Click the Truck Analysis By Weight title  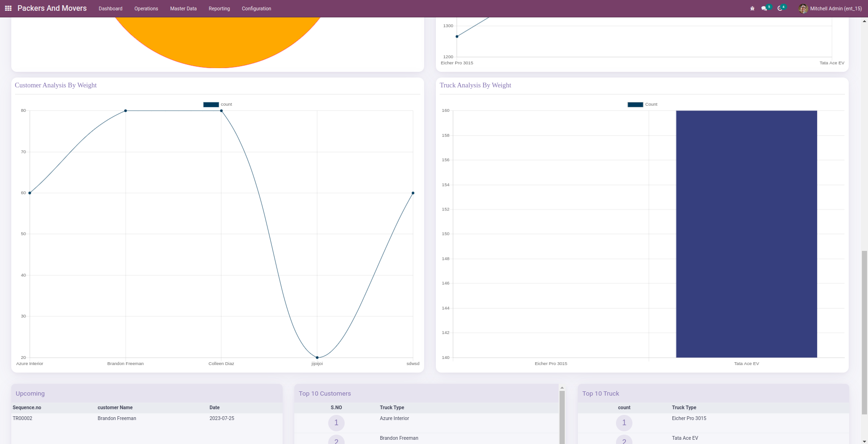(x=475, y=85)
